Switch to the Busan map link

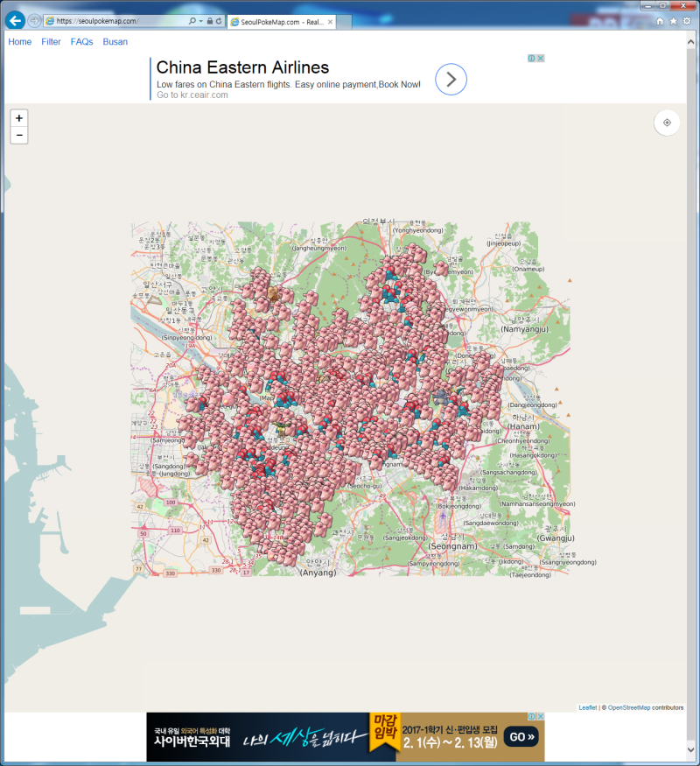pyautogui.click(x=115, y=42)
